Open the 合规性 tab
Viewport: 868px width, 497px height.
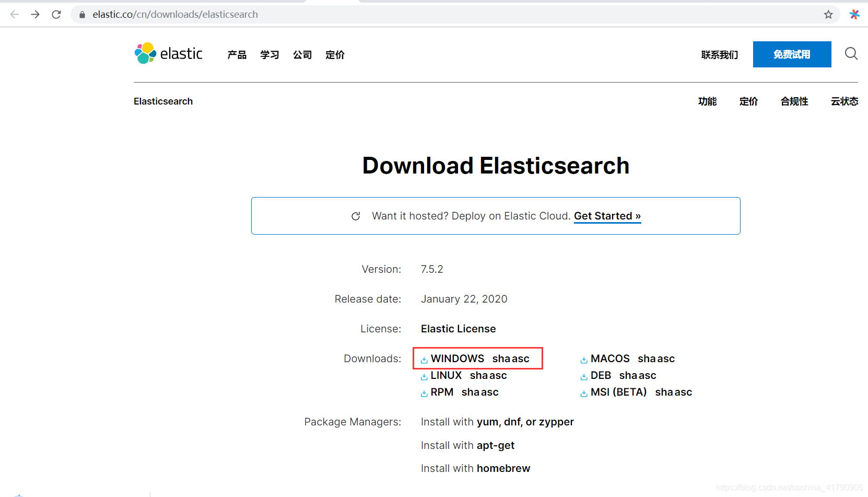794,101
